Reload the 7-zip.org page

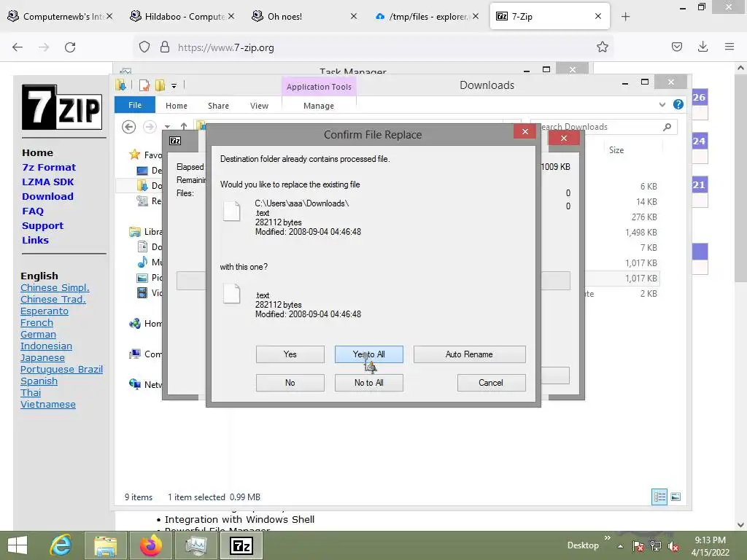tap(70, 47)
